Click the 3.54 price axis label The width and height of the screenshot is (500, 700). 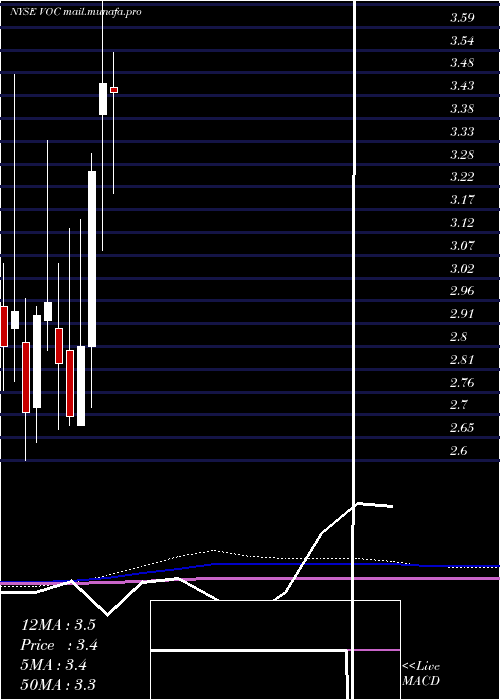pos(462,41)
